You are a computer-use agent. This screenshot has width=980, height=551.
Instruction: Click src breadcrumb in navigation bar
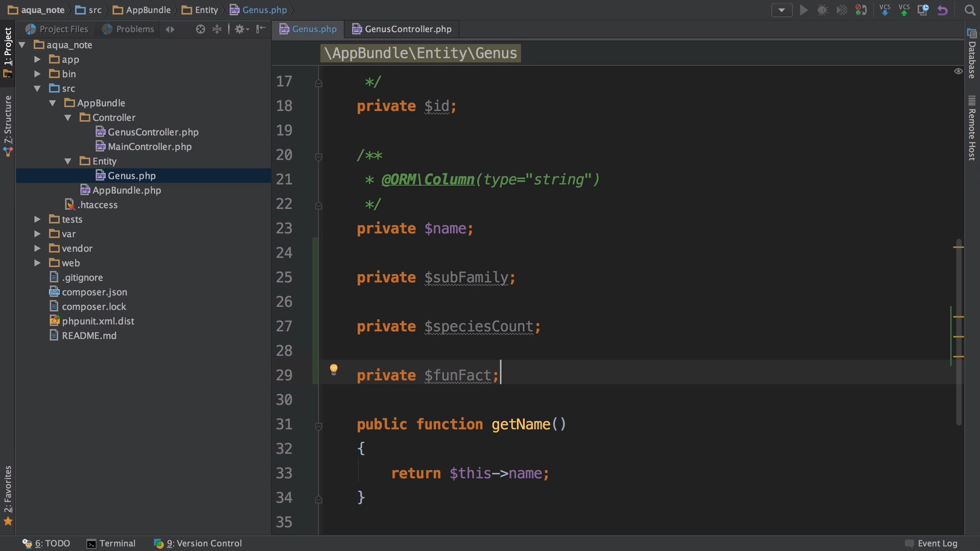point(89,10)
